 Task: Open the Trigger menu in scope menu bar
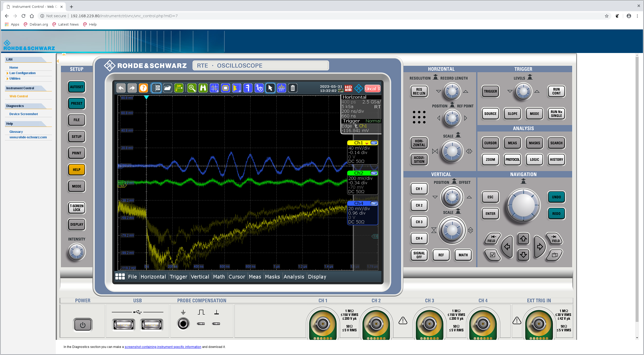coord(178,277)
